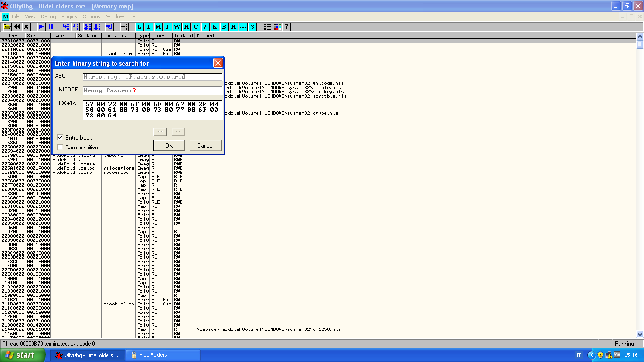Open Patches window with slash button
This screenshot has width=644, height=362.
pos(205,27)
